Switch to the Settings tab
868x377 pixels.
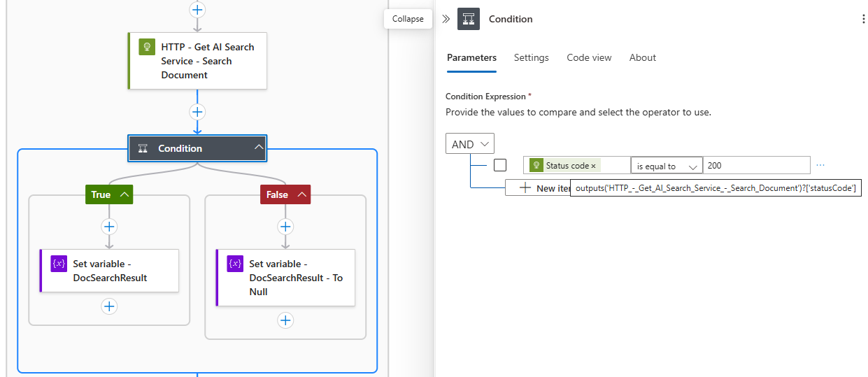(531, 57)
